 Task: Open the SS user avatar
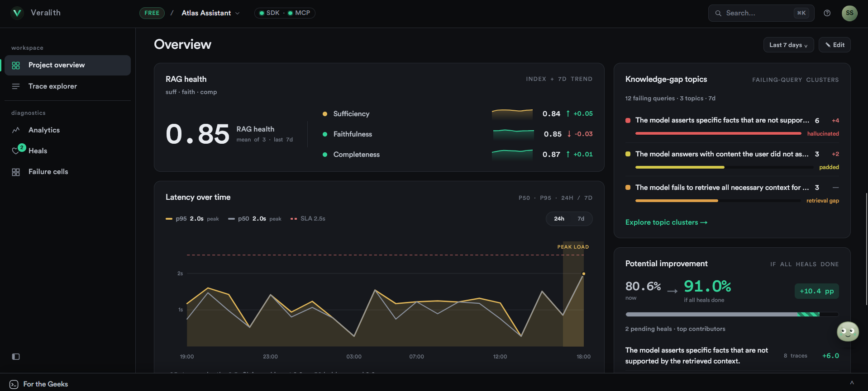coord(849,13)
